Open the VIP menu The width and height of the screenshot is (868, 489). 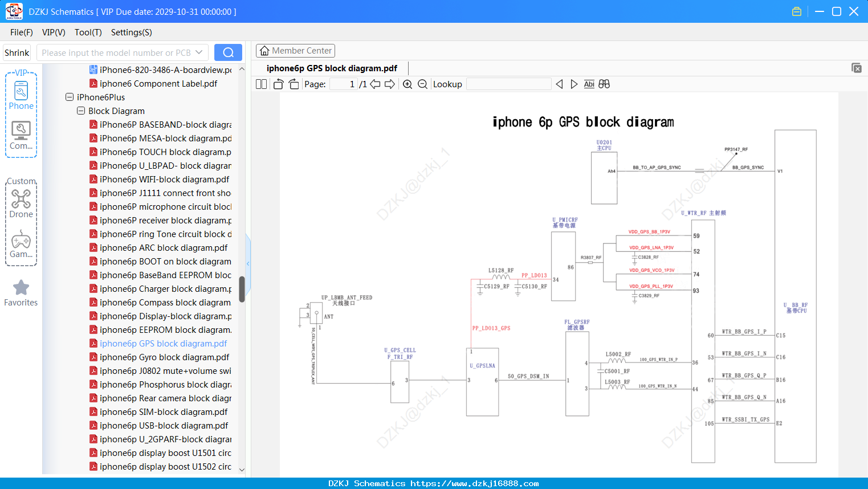click(54, 32)
